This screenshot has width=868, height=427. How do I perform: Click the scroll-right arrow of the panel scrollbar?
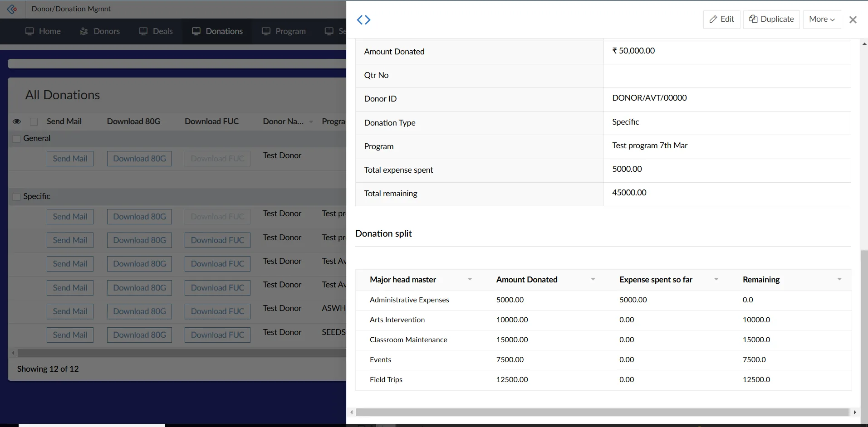tap(855, 412)
